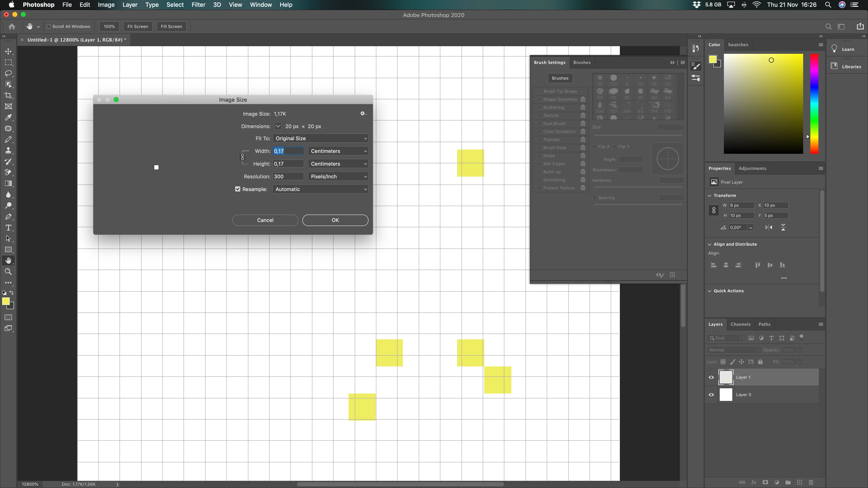Click the delete layer trash icon
The width and height of the screenshot is (868, 488).
[x=811, y=482]
